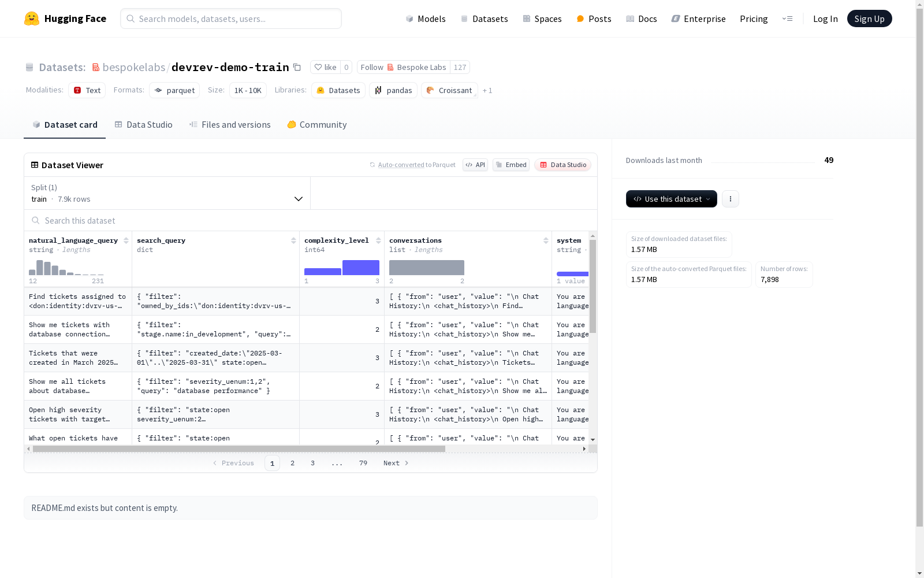Click the Previous page button

233,463
